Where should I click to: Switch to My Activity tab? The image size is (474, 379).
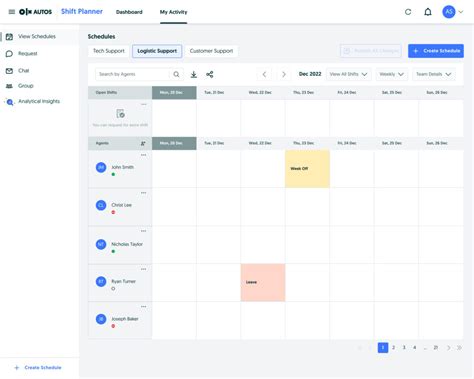(x=173, y=12)
